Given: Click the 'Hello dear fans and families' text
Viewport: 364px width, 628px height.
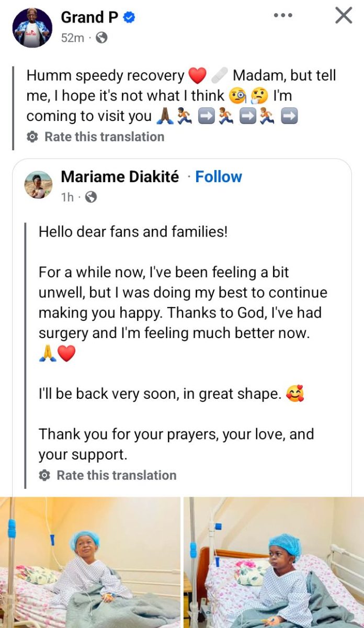Looking at the screenshot, I should point(133,231).
